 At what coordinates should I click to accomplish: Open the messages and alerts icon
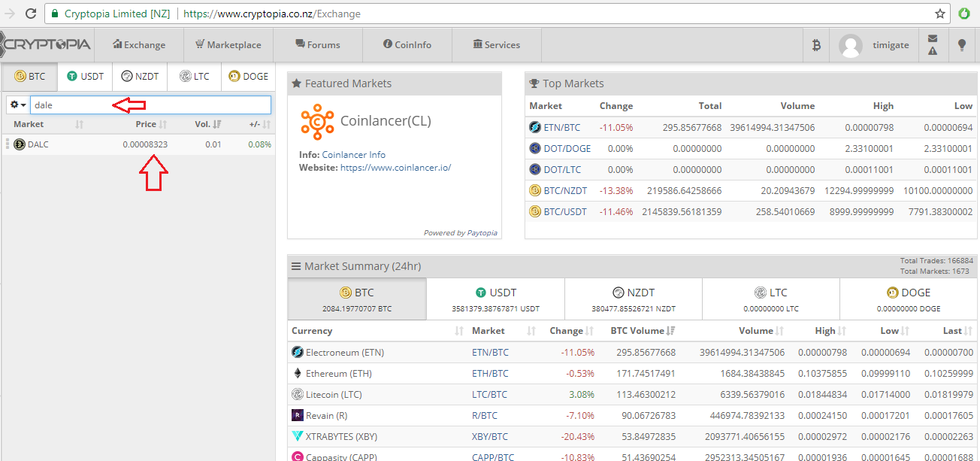(933, 45)
